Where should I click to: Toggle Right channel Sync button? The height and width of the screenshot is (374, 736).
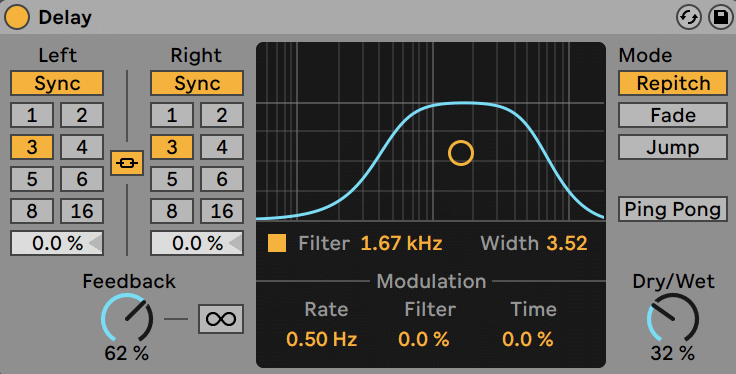tap(197, 84)
